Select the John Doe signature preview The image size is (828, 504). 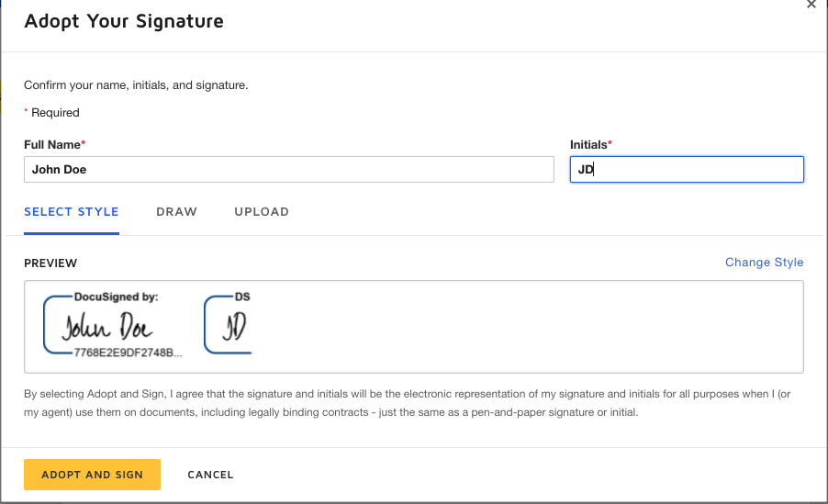click(x=107, y=327)
